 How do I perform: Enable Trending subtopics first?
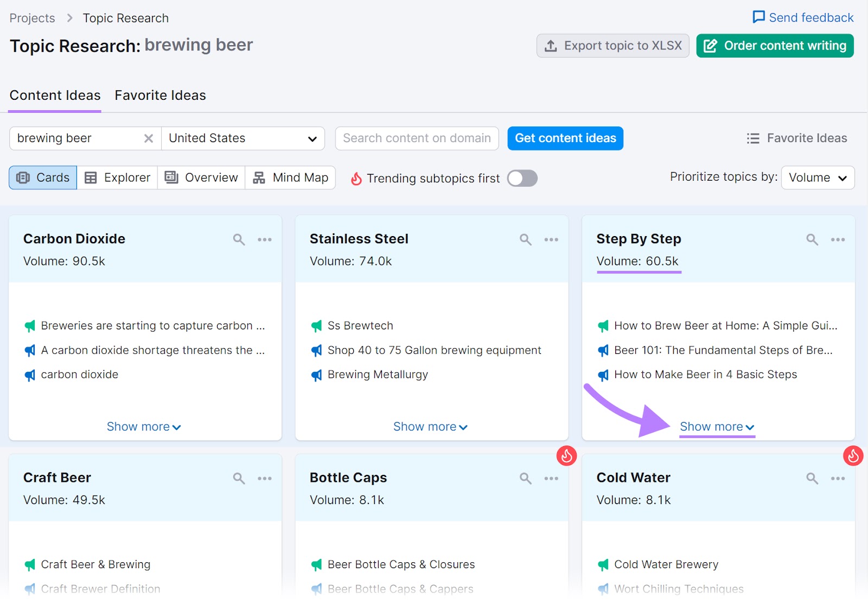(521, 178)
